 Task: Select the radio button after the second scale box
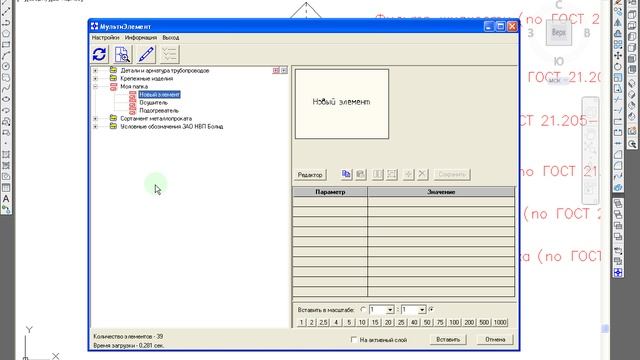point(431,310)
